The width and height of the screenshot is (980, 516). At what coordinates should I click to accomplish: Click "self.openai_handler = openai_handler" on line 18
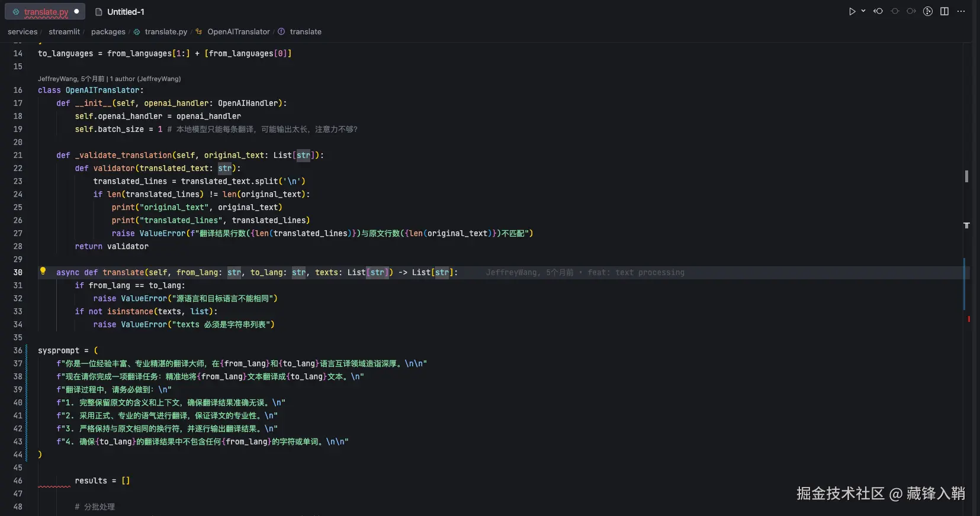coord(158,116)
